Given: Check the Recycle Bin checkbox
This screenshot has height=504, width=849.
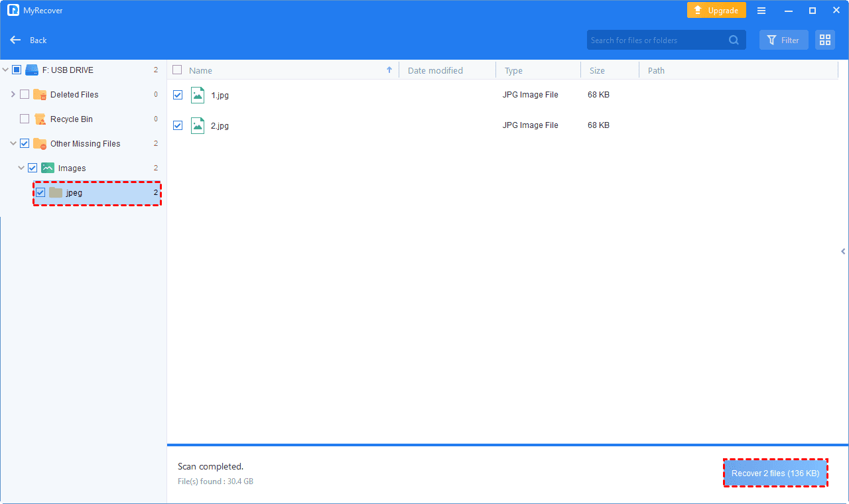Looking at the screenshot, I should pyautogui.click(x=25, y=119).
